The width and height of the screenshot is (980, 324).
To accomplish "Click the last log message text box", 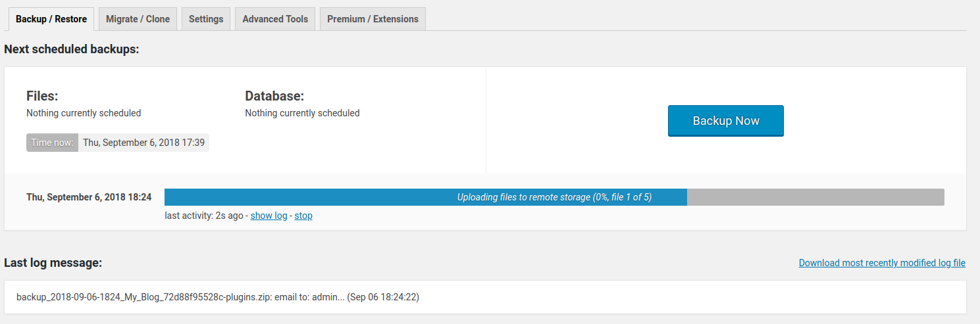I will click(485, 297).
